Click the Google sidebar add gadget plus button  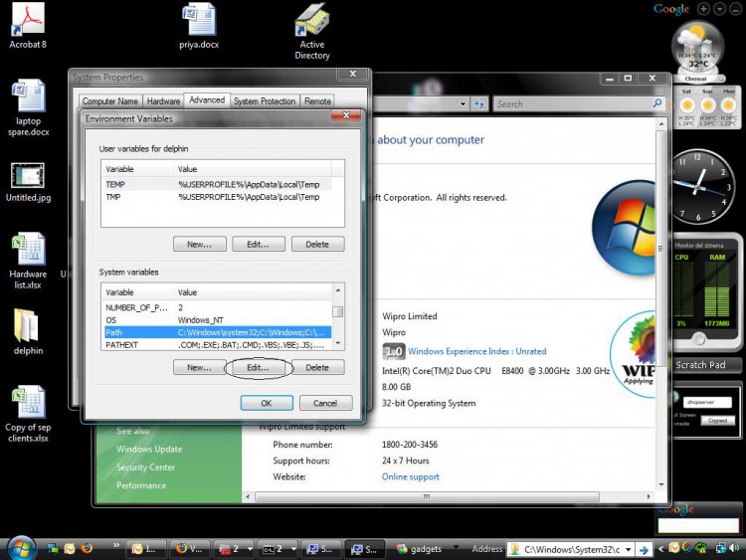tap(703, 9)
